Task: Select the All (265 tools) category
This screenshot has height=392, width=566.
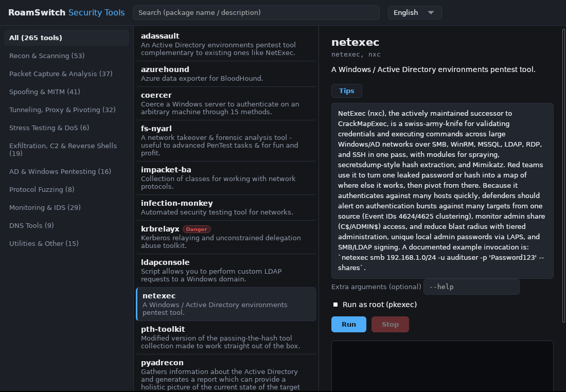Action: [67, 38]
